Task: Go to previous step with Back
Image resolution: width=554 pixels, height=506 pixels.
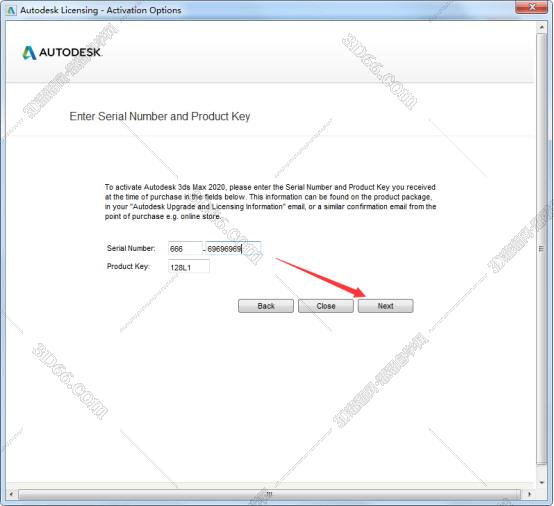Action: 266,306
